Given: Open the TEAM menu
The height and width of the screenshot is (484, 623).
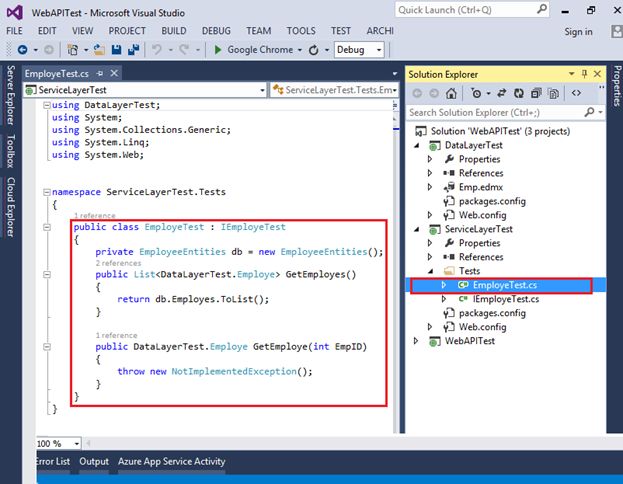Looking at the screenshot, I should [x=259, y=31].
